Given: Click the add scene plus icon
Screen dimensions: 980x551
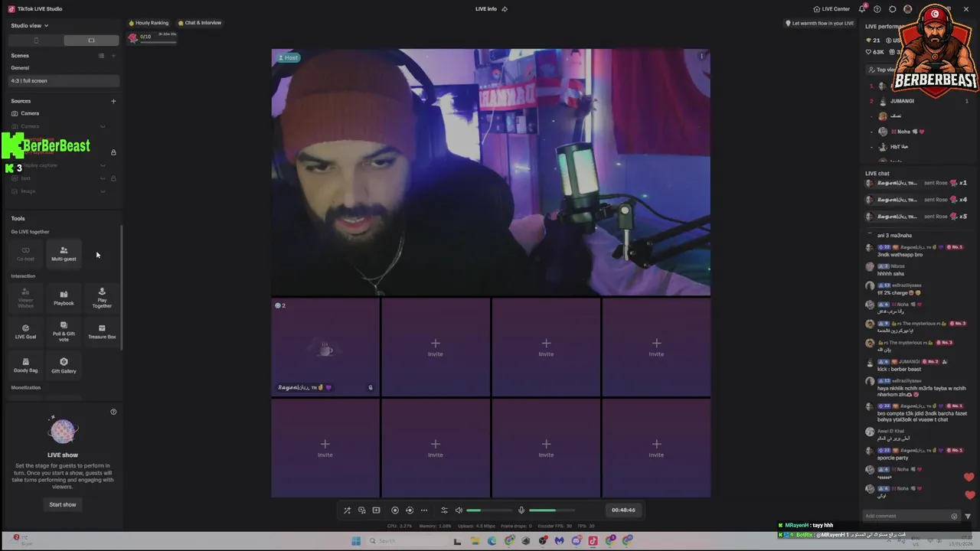Looking at the screenshot, I should click(x=113, y=56).
